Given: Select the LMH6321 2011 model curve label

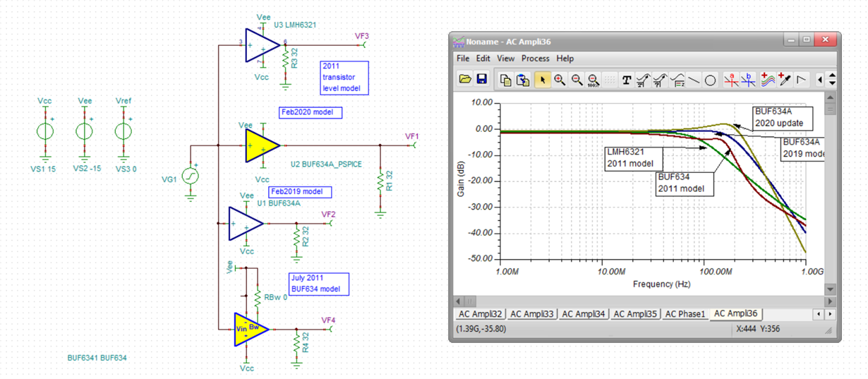Looking at the screenshot, I should 634,158.
